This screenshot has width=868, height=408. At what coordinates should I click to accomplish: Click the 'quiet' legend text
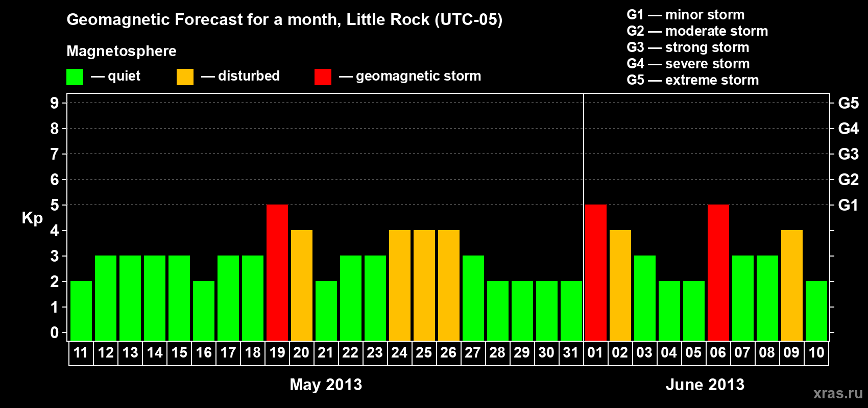124,76
